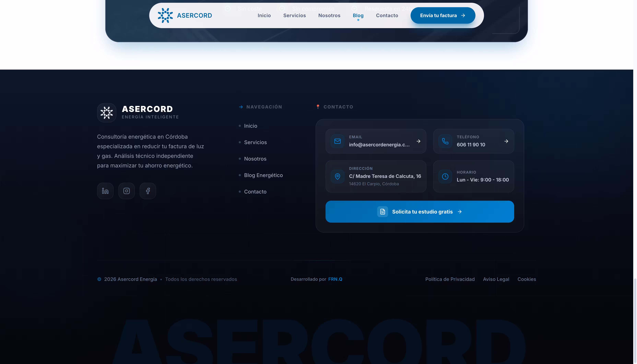This screenshot has height=364, width=637.
Task: Go to Inicio in the top navbar
Action: tap(264, 15)
